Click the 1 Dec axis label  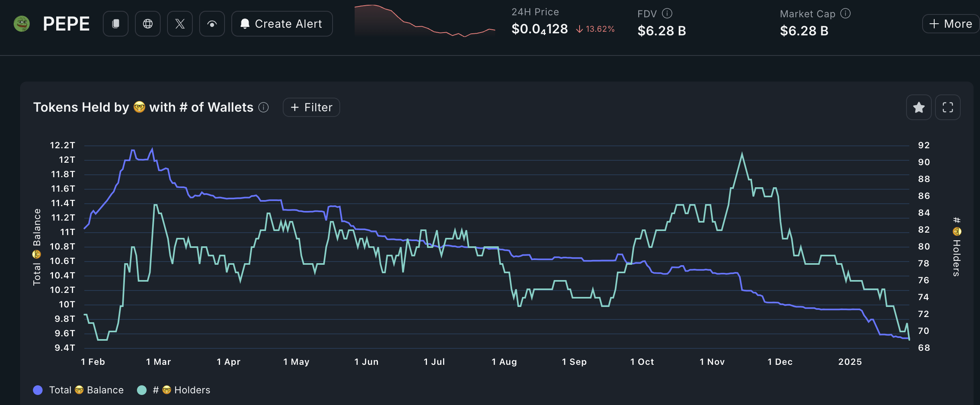780,362
